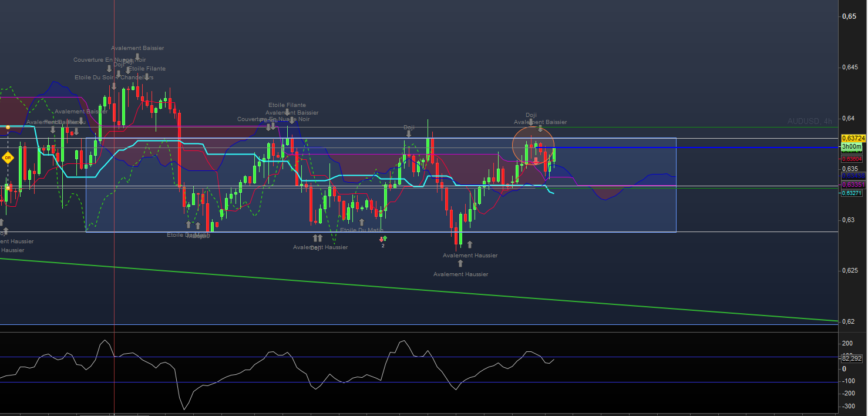Viewport: 868px width, 416px height.
Task: Click the yellow OR diamond marker
Action: pos(8,157)
